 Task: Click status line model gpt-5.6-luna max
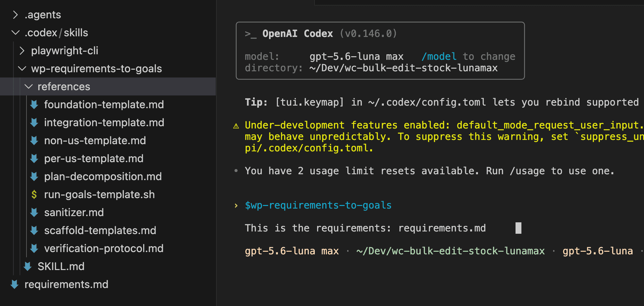click(292, 251)
